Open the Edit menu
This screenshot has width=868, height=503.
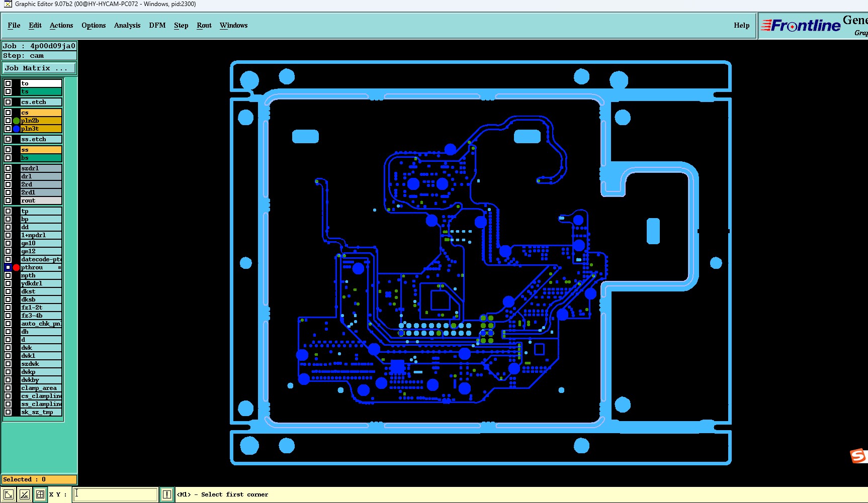(35, 25)
